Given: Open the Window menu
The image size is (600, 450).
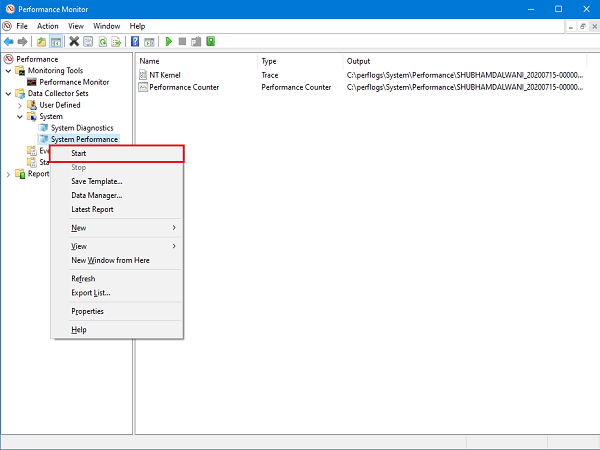Looking at the screenshot, I should click(x=106, y=26).
